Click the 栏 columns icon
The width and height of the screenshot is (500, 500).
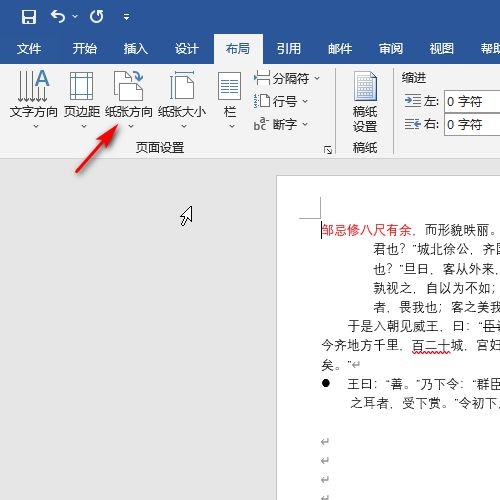click(230, 86)
